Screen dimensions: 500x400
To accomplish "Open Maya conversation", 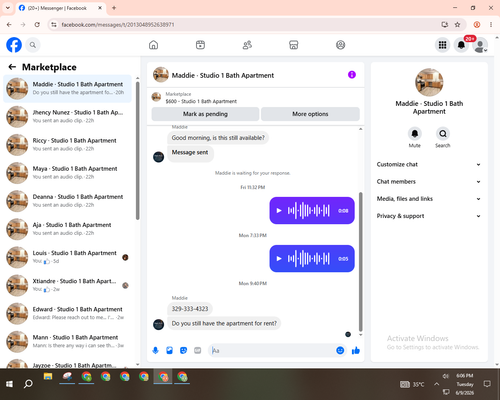I will point(67,173).
